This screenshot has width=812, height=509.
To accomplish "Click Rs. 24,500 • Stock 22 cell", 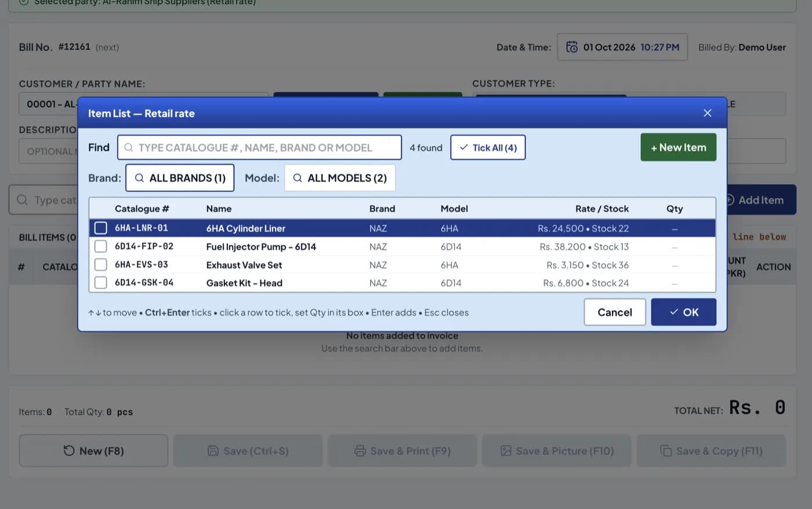I will point(583,228).
